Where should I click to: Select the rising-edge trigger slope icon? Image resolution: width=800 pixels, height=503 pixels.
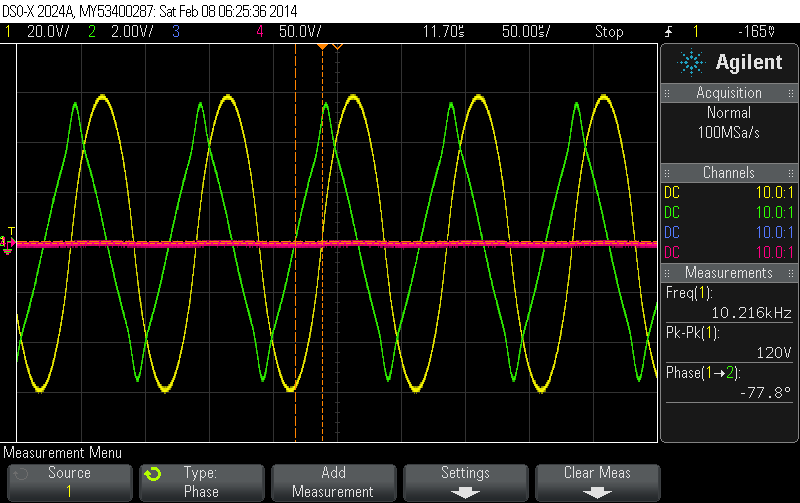point(668,32)
